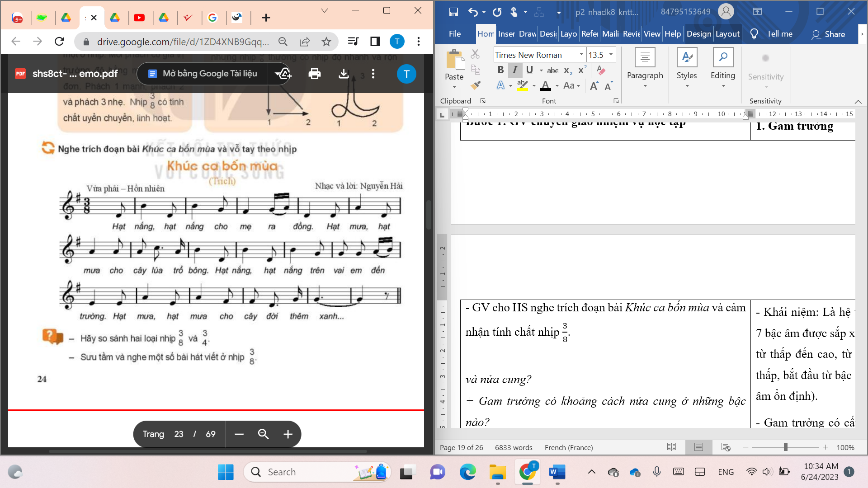Toggle Touch/Mouse mode icon in Word
This screenshot has height=488, width=868.
pos(514,12)
